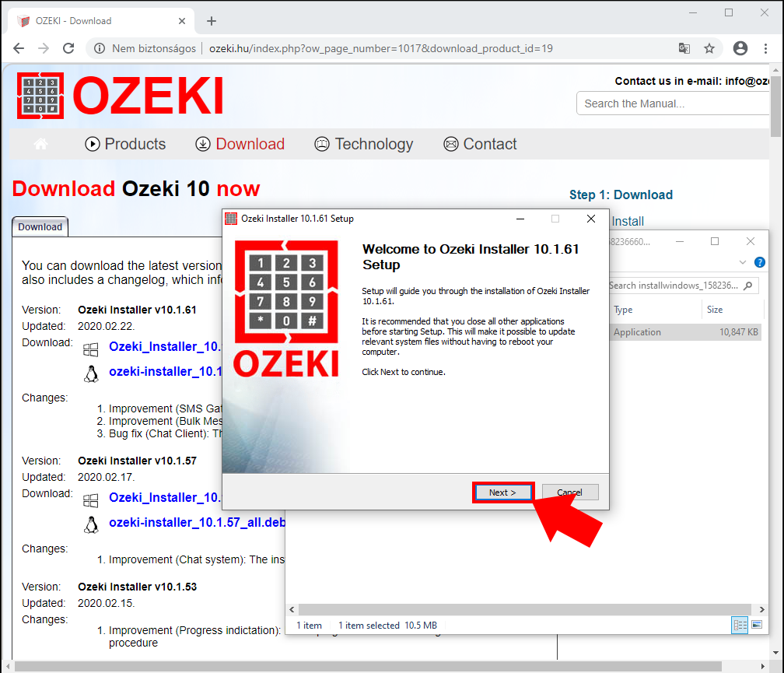Click Step 1: Download heading
784x673 pixels.
coord(621,195)
